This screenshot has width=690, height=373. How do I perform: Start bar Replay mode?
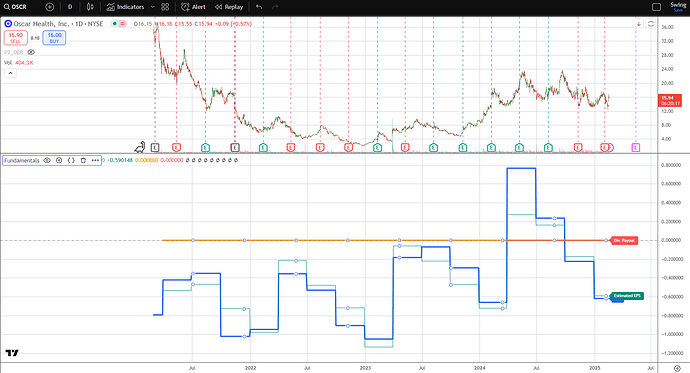[229, 7]
